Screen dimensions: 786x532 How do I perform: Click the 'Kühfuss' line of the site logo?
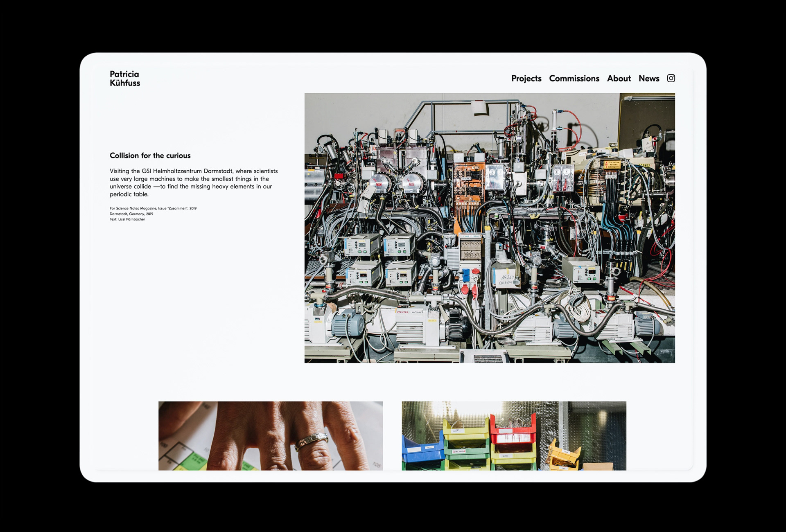pos(124,82)
